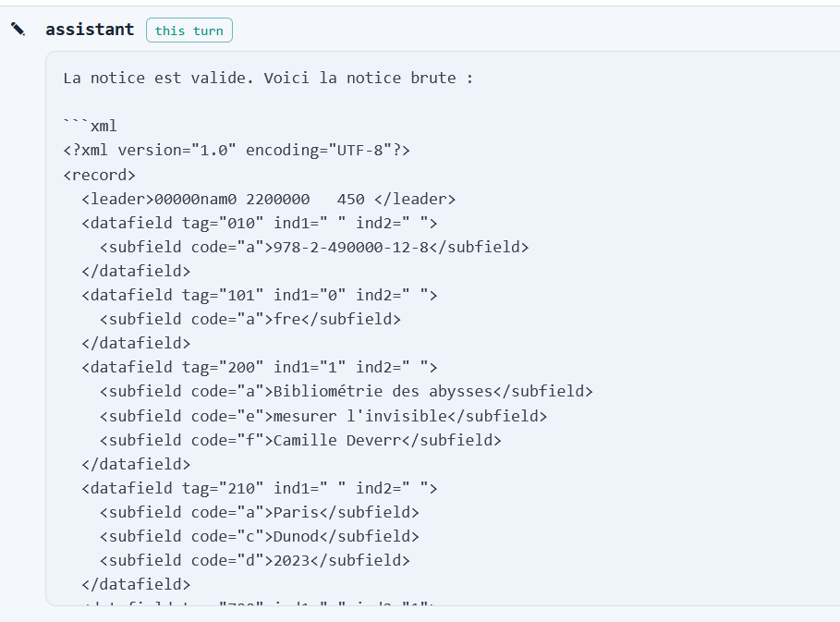
Task: Click the 'mesurer l'invisible' subtitle subfield
Action: (x=323, y=416)
